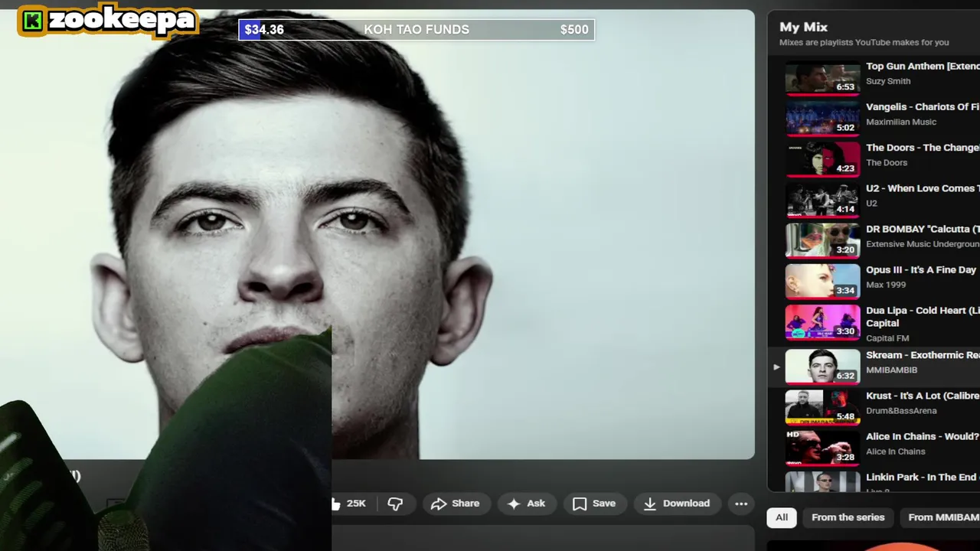Click the $500 goal in the funds bar
980x551 pixels.
click(574, 30)
